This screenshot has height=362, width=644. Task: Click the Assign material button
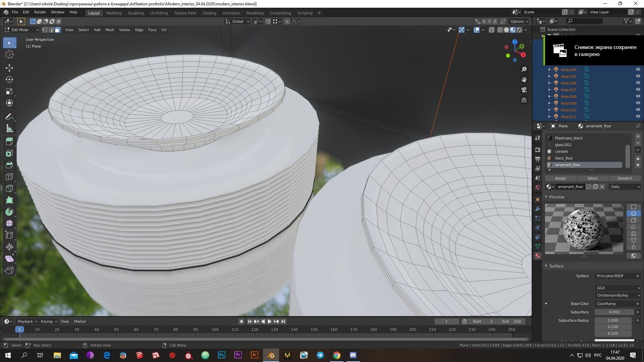[560, 178]
